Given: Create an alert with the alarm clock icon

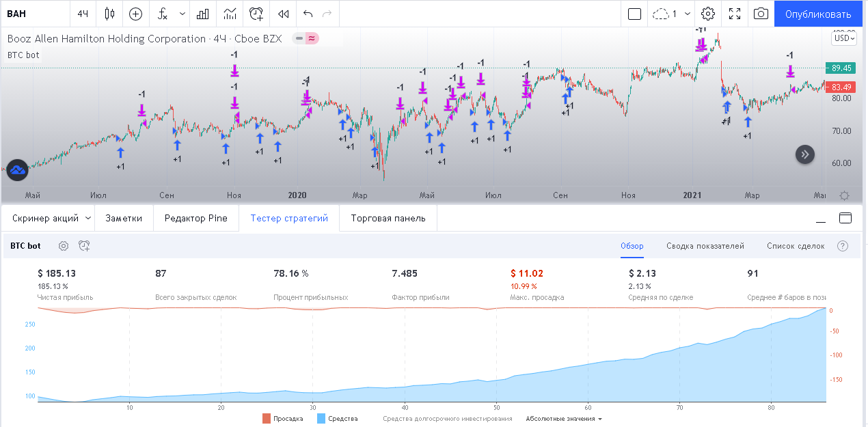Looking at the screenshot, I should [256, 14].
